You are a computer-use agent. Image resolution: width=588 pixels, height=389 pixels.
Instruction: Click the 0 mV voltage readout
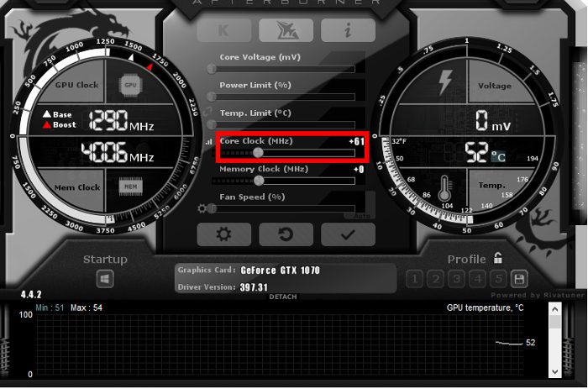(x=493, y=121)
